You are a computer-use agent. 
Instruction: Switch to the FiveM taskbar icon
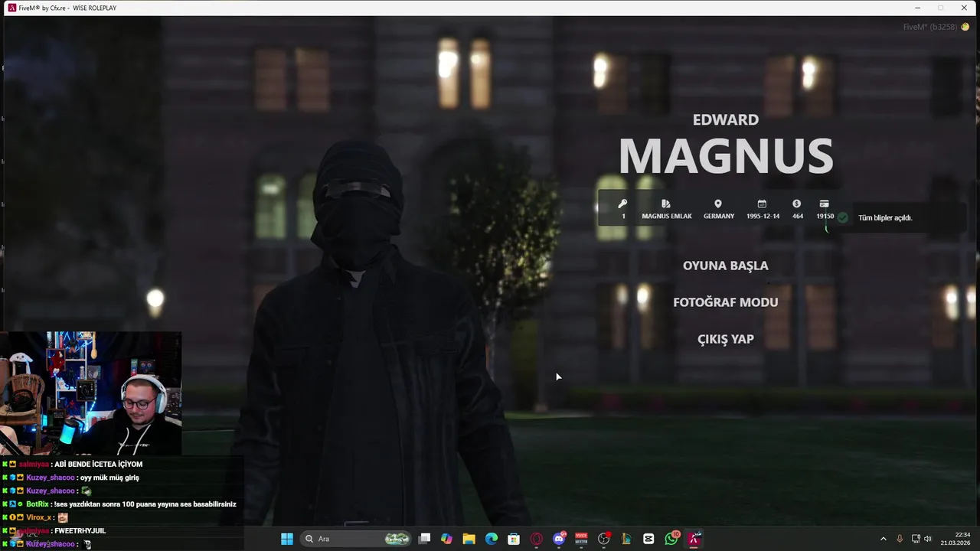click(x=694, y=539)
